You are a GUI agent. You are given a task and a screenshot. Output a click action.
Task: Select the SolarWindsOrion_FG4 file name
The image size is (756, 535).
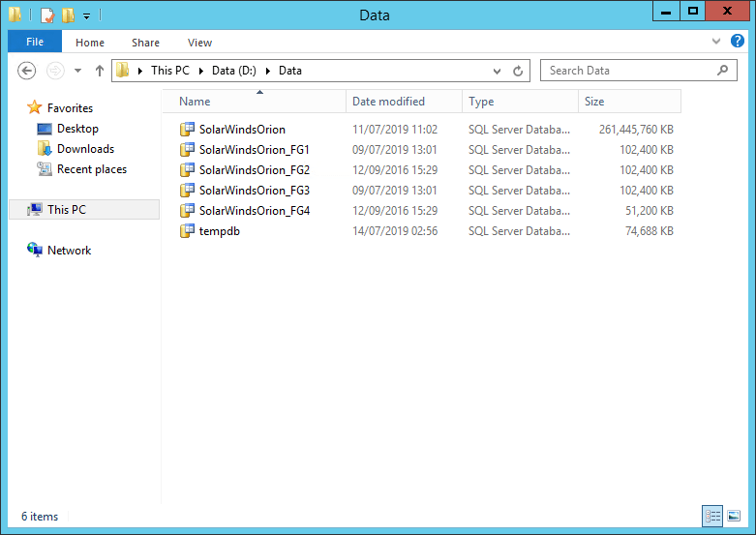coord(254,211)
